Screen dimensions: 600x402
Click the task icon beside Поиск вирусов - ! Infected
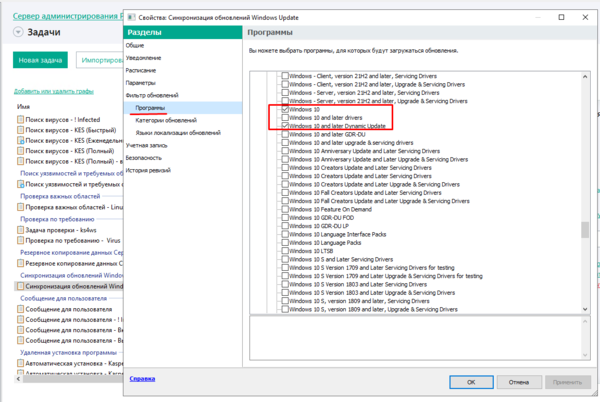tap(20, 119)
